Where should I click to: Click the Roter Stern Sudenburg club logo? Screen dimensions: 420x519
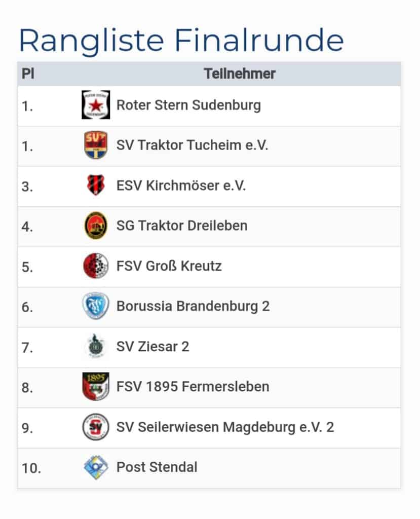tap(96, 105)
